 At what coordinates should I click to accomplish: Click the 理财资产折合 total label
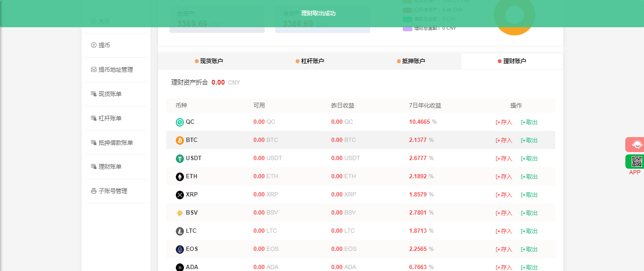(190, 82)
